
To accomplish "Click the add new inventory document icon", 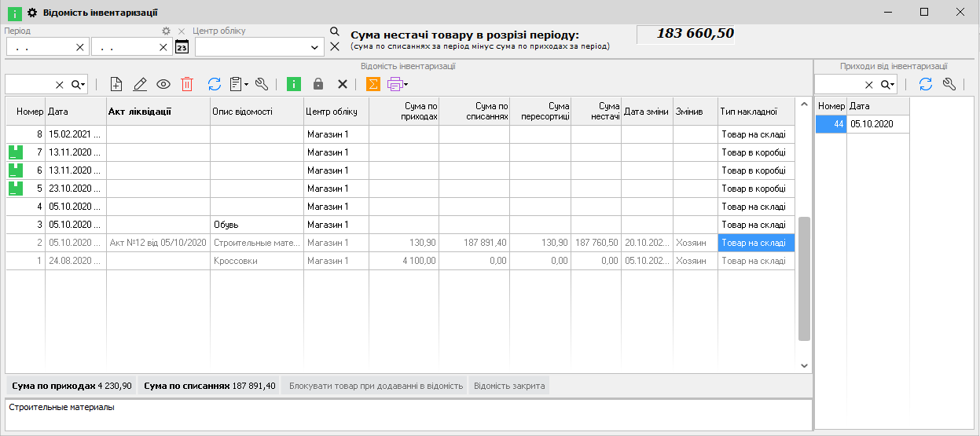I will [116, 84].
